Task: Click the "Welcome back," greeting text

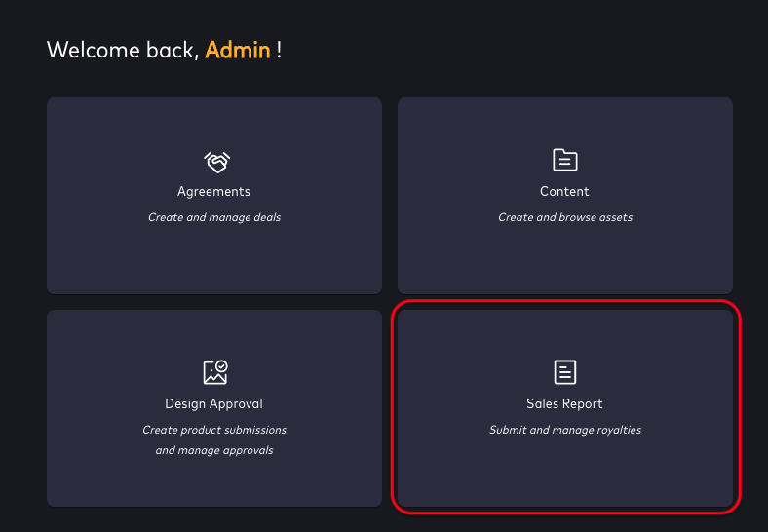Action: [x=123, y=50]
